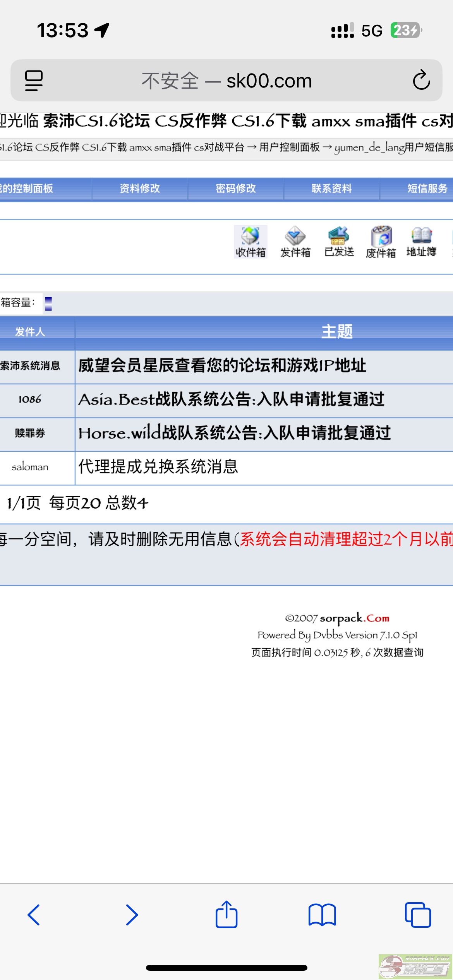Viewport: 453px width, 980px height.
Task: Open the 收件箱 inbox icon
Action: click(251, 242)
